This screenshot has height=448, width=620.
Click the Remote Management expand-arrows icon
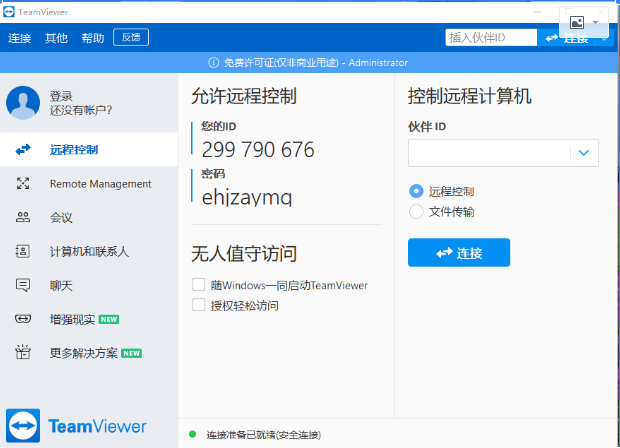23,183
